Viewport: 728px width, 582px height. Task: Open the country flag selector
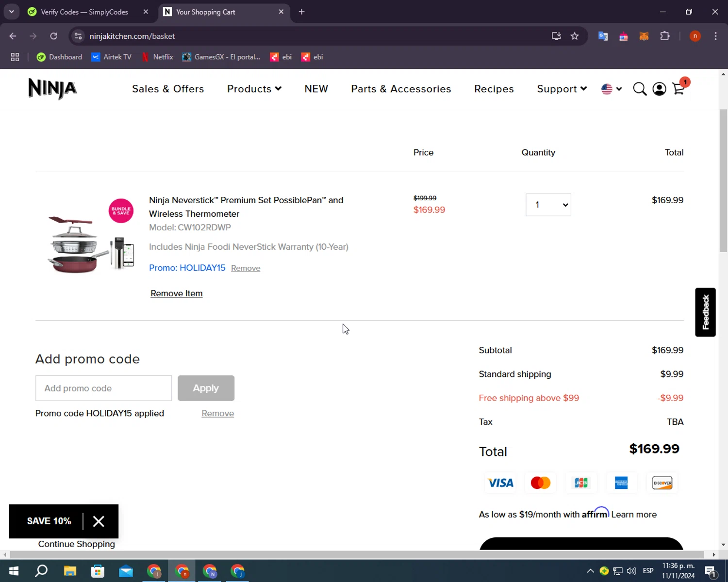pyautogui.click(x=612, y=89)
